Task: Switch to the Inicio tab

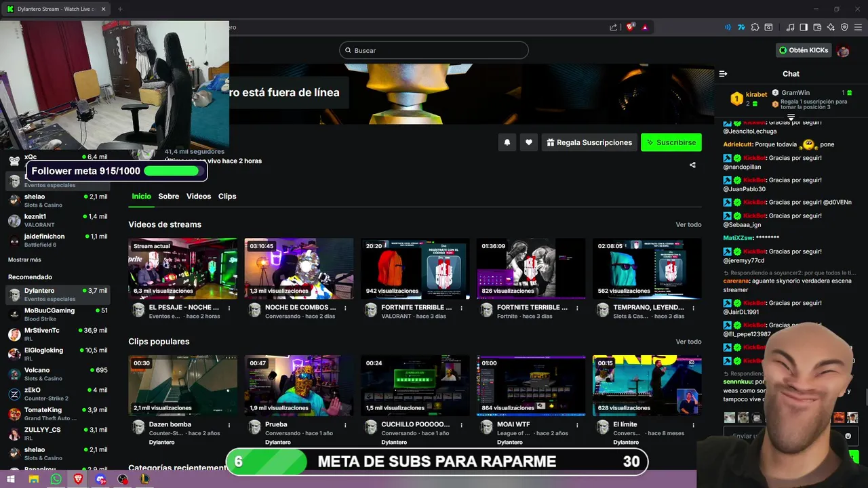Action: [x=141, y=196]
